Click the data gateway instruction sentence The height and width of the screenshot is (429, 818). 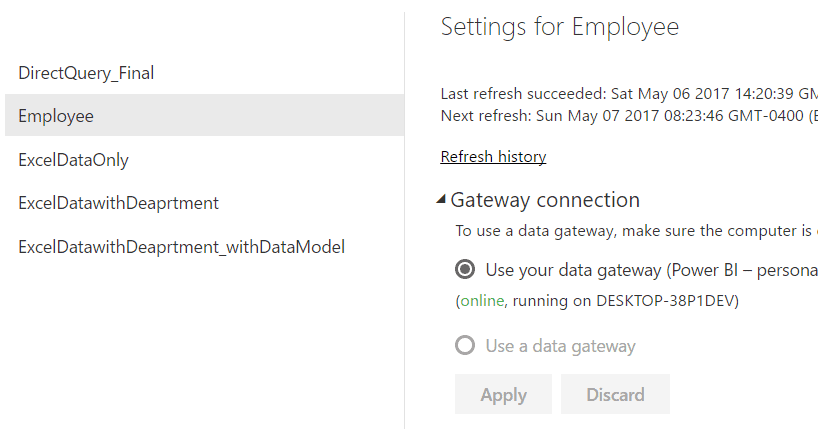(636, 231)
